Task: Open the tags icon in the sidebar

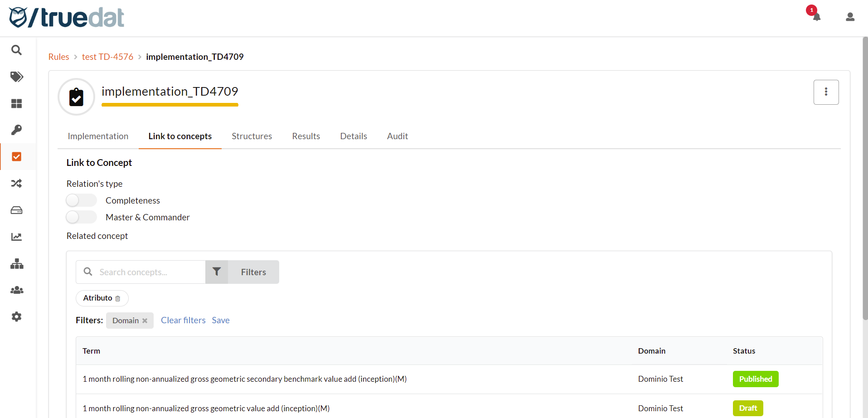Action: (16, 77)
